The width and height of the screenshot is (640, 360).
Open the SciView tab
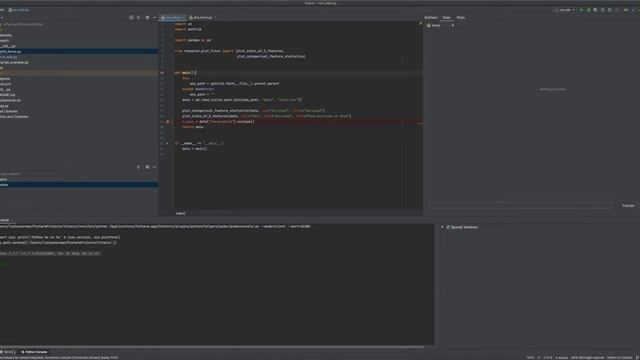click(431, 18)
